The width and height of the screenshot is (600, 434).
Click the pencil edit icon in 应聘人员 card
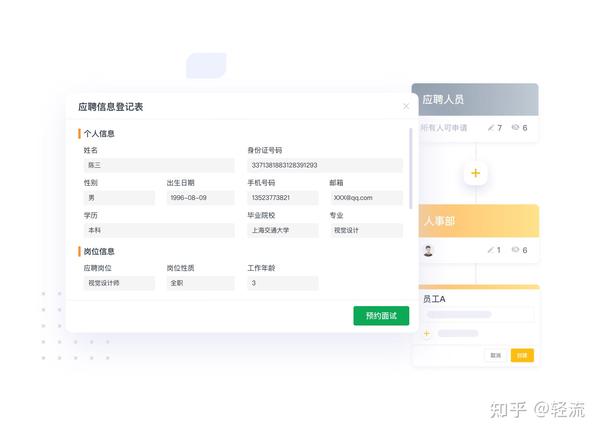pyautogui.click(x=491, y=128)
